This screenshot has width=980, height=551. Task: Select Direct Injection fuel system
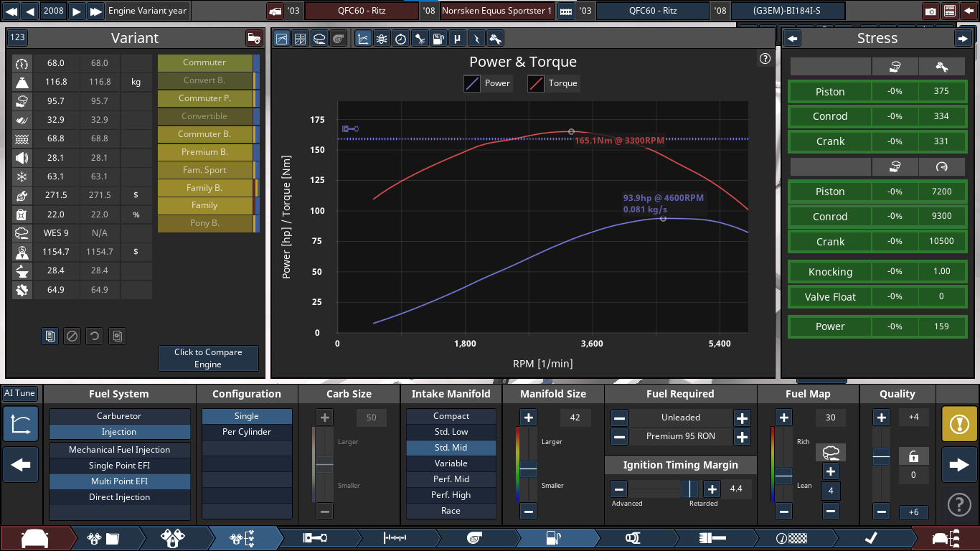click(x=119, y=497)
